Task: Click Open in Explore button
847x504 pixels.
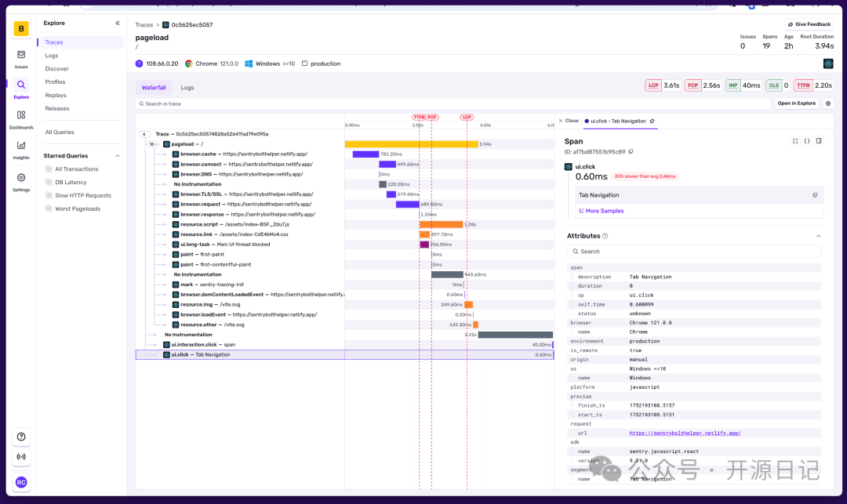Action: [x=796, y=103]
